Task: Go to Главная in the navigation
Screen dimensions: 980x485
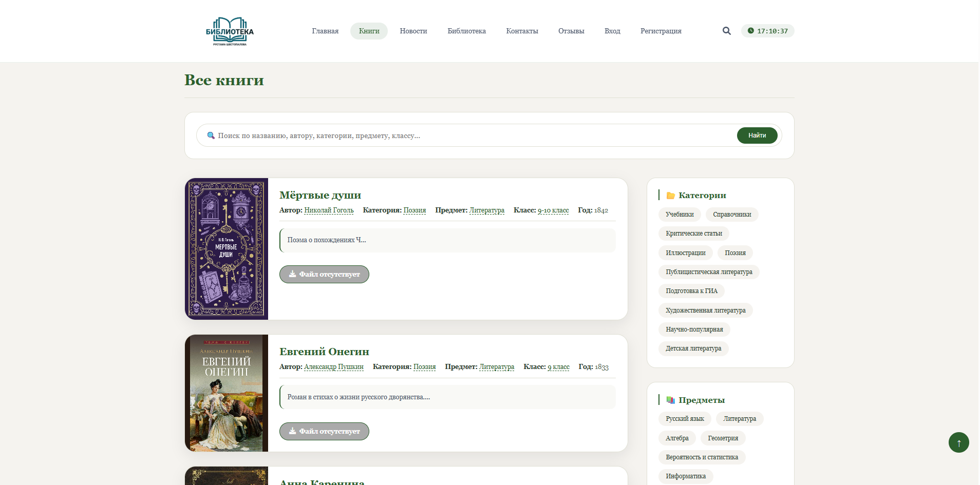Action: click(325, 31)
